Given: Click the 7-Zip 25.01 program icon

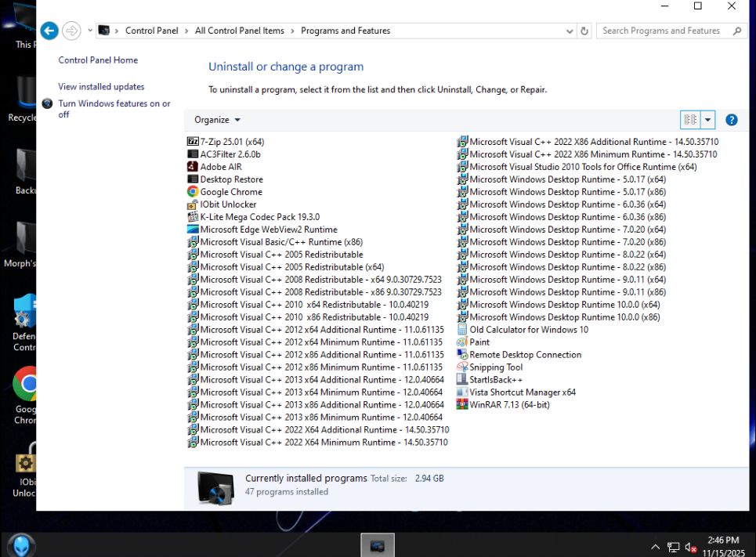Looking at the screenshot, I should tap(194, 142).
